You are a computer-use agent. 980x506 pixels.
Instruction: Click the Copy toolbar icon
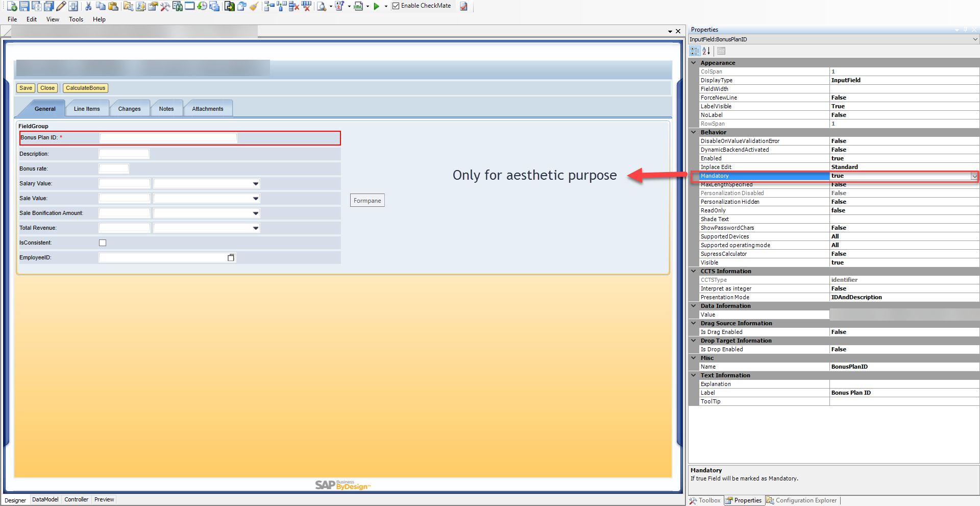[101, 6]
